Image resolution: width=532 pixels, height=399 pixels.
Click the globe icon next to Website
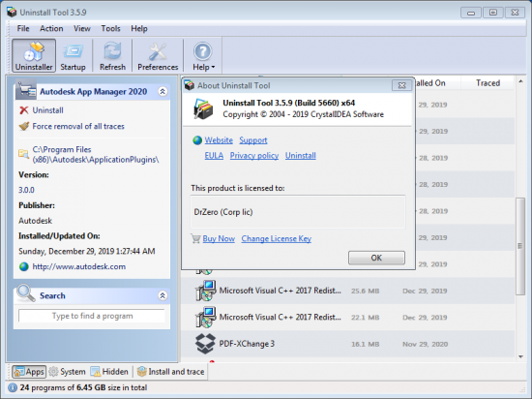coord(197,140)
